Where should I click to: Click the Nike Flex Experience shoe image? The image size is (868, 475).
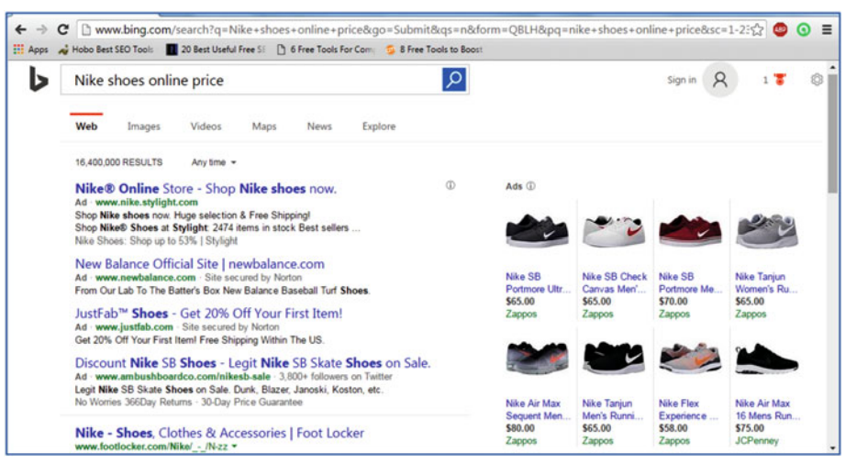tap(690, 358)
